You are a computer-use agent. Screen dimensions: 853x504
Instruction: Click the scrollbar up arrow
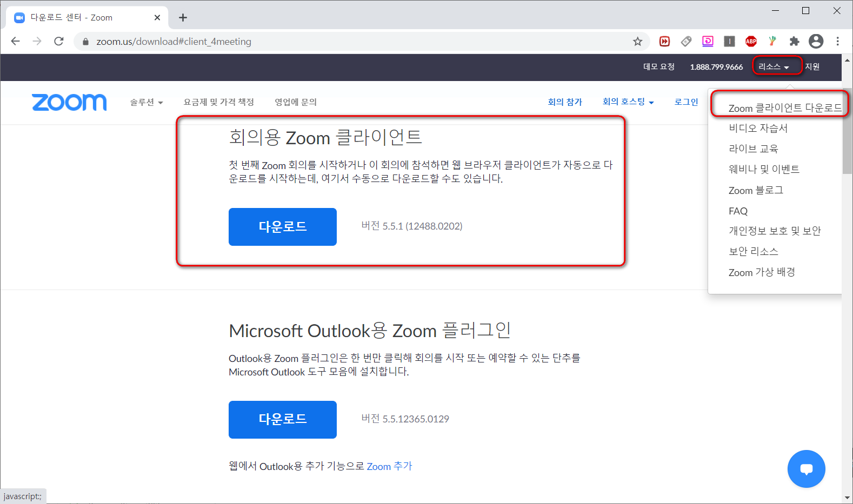coord(847,59)
